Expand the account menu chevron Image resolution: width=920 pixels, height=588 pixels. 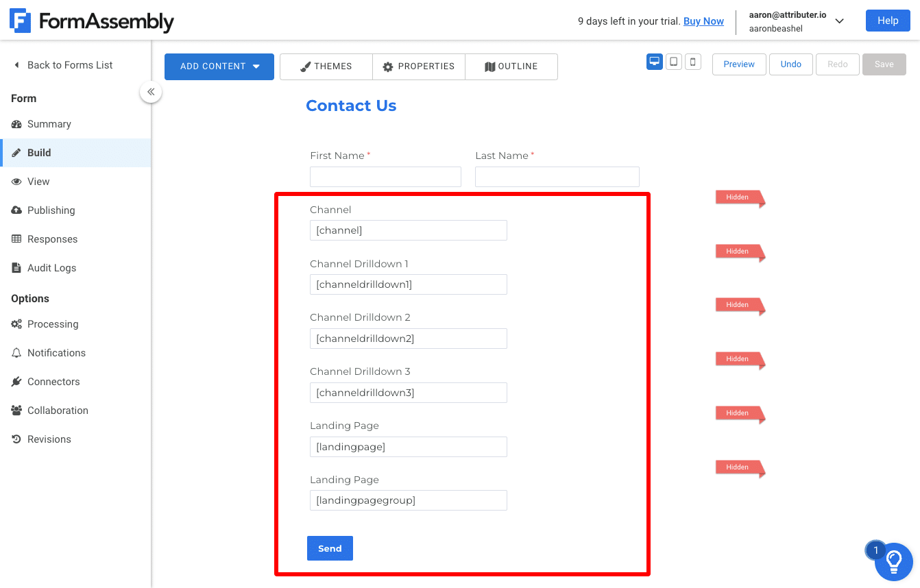click(839, 21)
